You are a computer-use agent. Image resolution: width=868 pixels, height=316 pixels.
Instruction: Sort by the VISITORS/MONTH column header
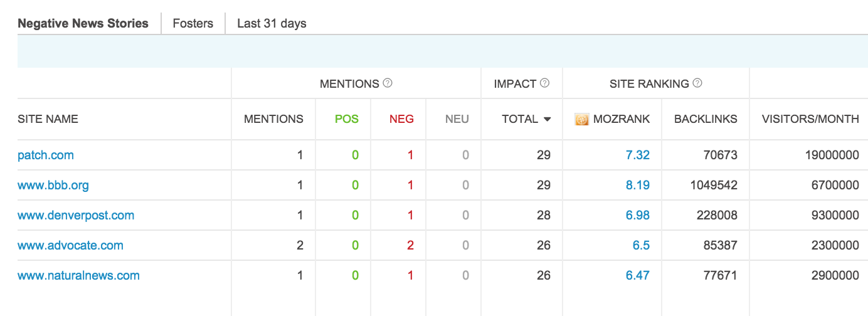tap(810, 119)
